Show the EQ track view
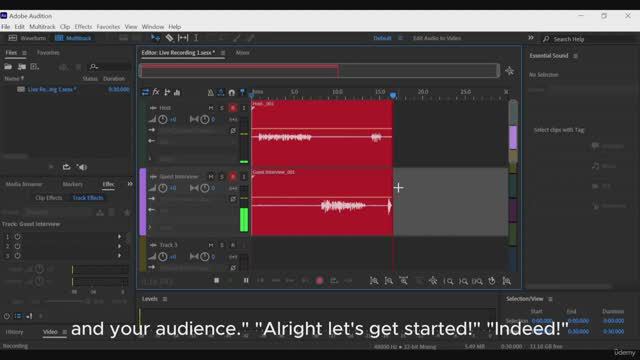Image resolution: width=640 pixels, height=360 pixels. [177, 93]
